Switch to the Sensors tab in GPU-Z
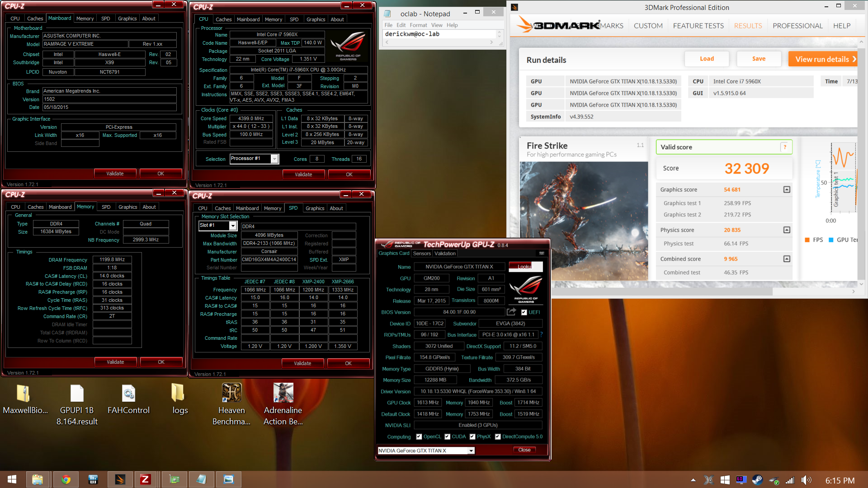This screenshot has width=868, height=488. coord(422,253)
